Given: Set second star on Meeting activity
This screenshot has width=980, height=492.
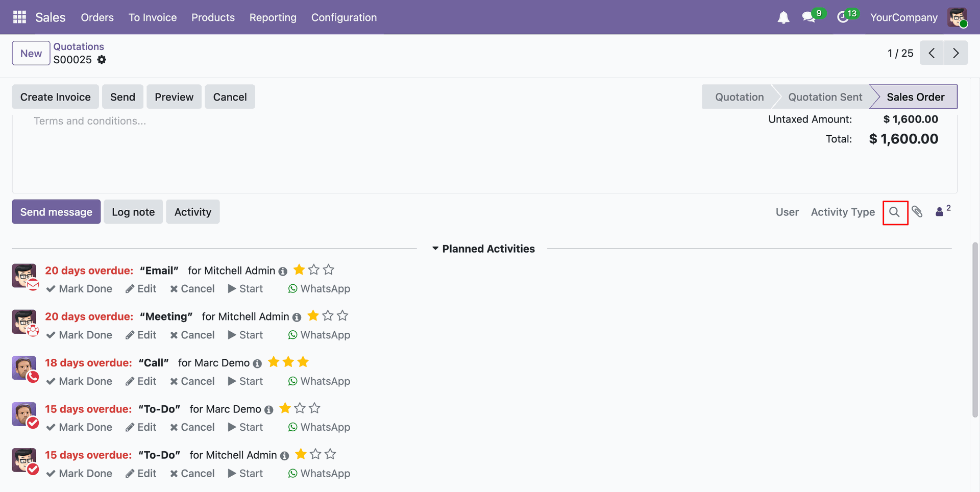Looking at the screenshot, I should pos(328,316).
